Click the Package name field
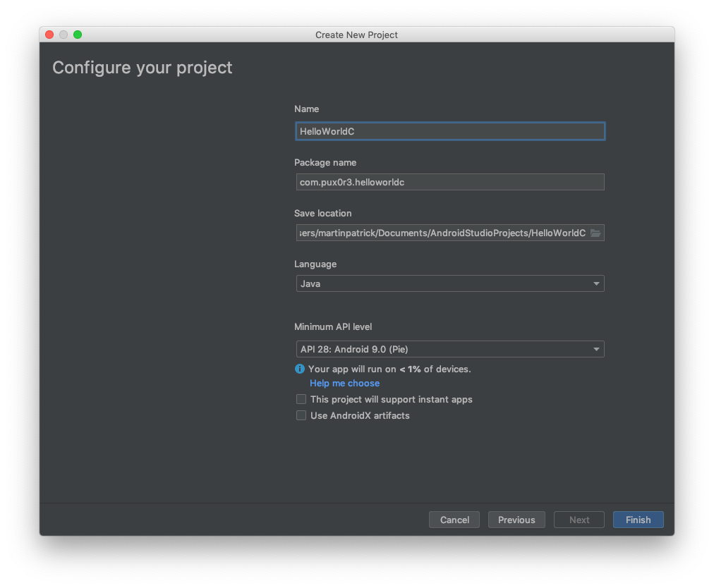The width and height of the screenshot is (714, 588). coord(449,181)
